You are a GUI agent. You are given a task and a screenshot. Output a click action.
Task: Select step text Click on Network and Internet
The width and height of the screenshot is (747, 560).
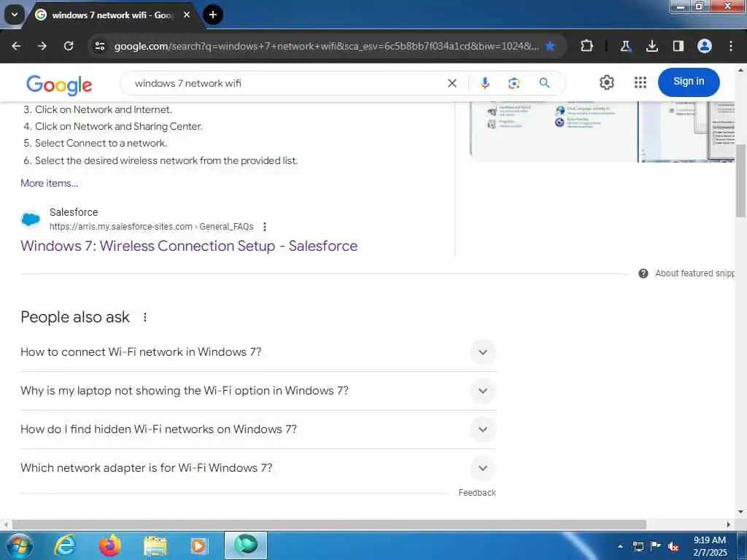pos(104,109)
